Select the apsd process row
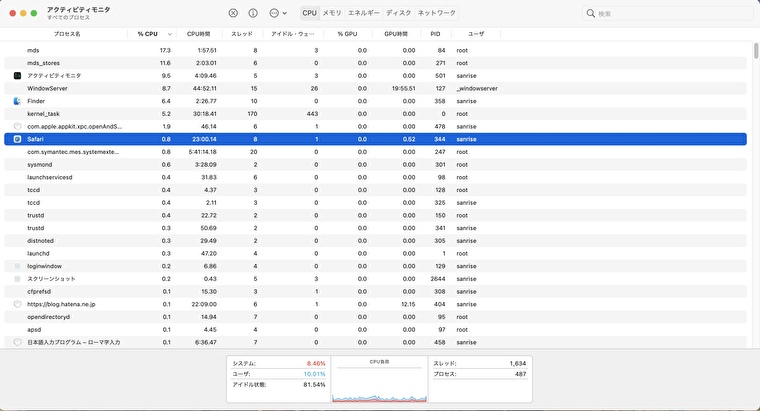This screenshot has width=760, height=411. pyautogui.click(x=375, y=330)
